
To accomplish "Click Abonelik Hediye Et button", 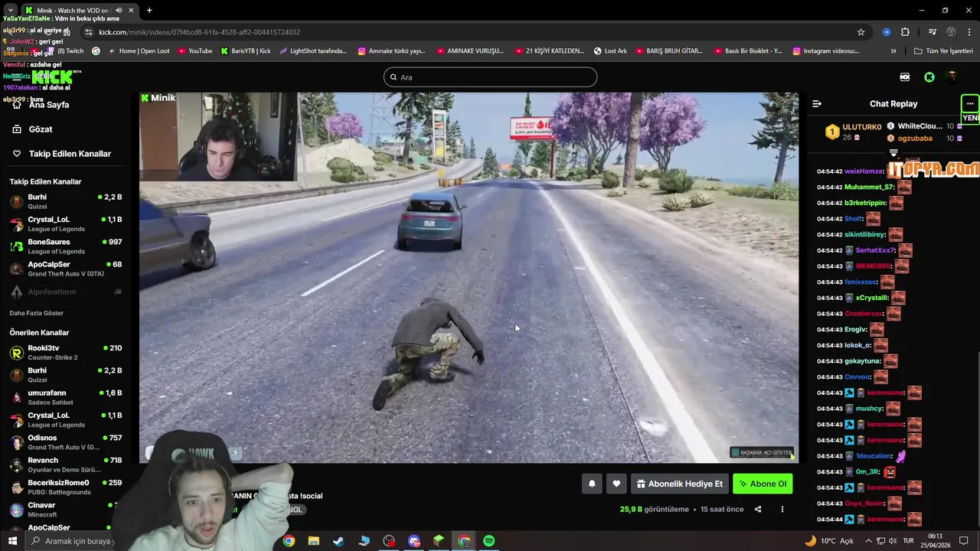I will 679,484.
